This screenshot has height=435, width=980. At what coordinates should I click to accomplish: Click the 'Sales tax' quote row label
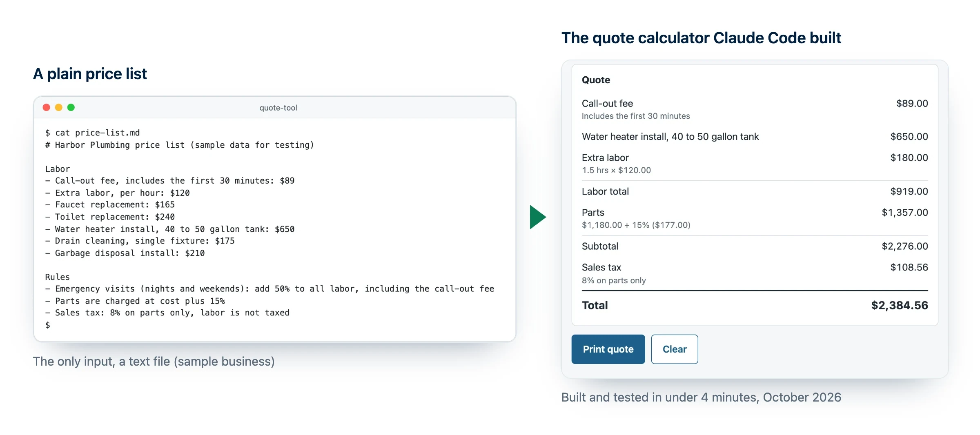coord(601,268)
